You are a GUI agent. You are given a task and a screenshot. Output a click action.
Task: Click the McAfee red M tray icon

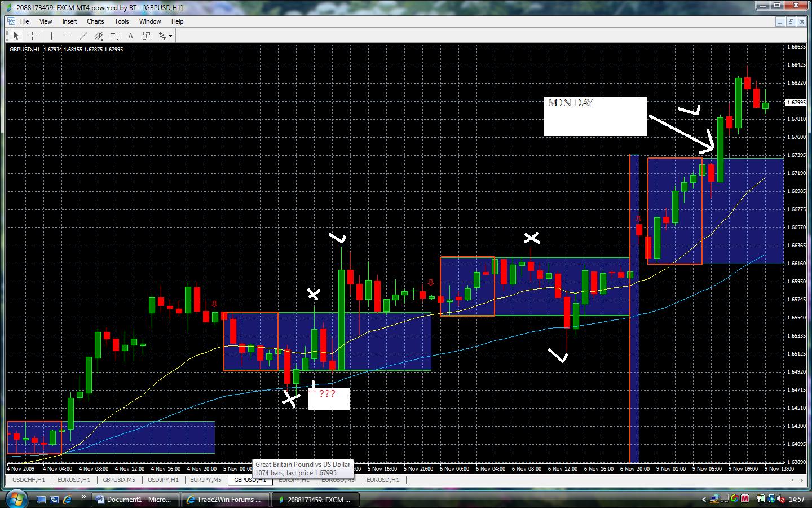[744, 499]
